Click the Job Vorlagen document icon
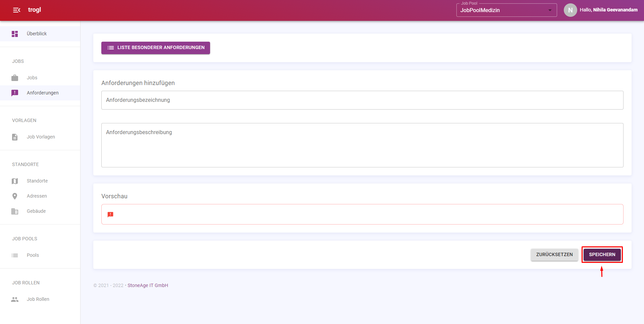This screenshot has width=644, height=324. tap(15, 137)
